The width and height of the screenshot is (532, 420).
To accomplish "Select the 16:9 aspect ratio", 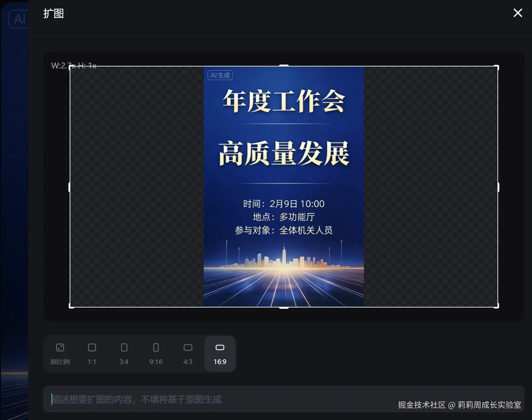I will [x=220, y=354].
